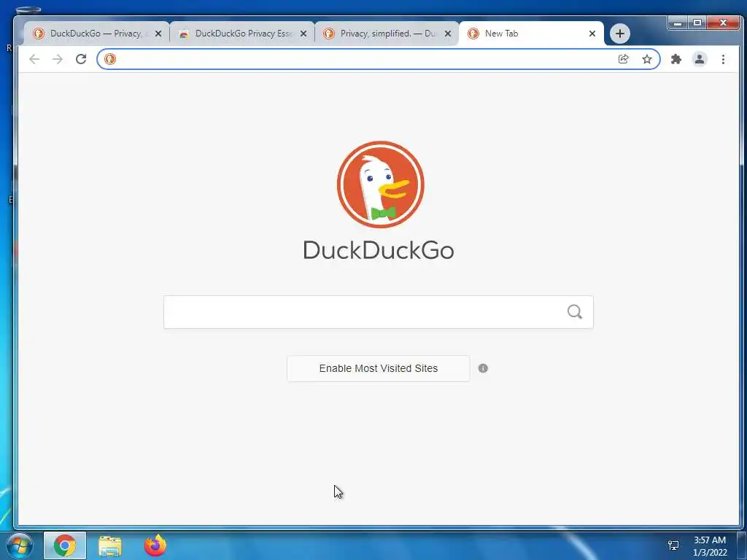Reload the current page
The image size is (747, 560).
pos(81,59)
